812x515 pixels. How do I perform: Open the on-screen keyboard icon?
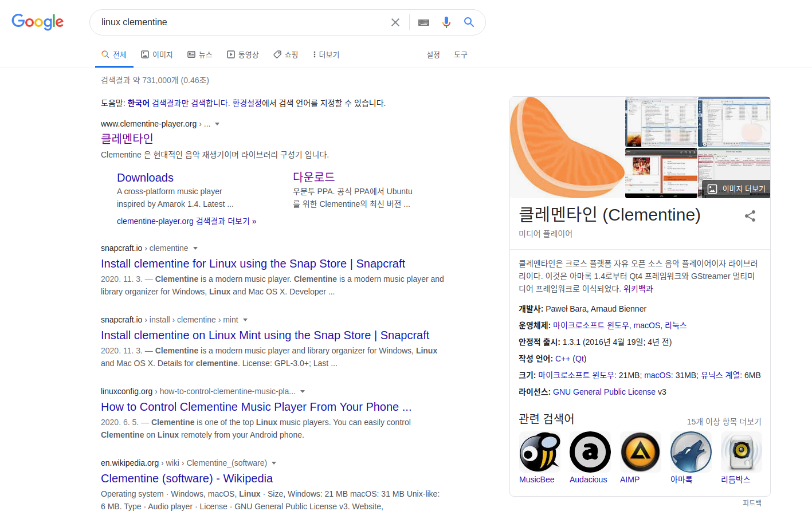pyautogui.click(x=423, y=22)
